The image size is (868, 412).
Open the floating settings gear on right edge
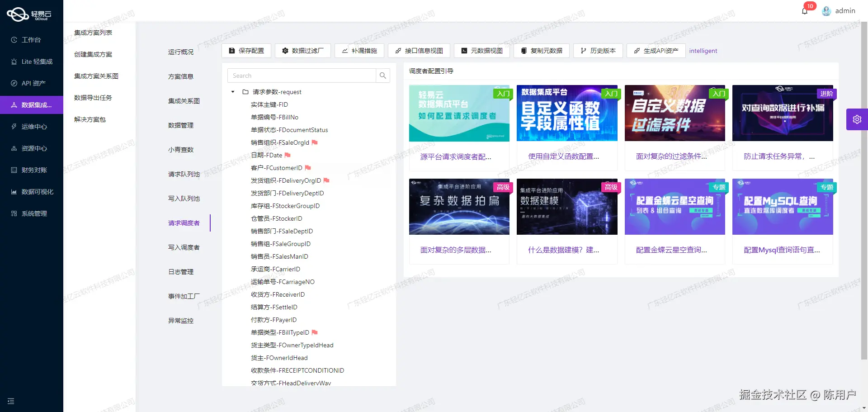tap(857, 119)
